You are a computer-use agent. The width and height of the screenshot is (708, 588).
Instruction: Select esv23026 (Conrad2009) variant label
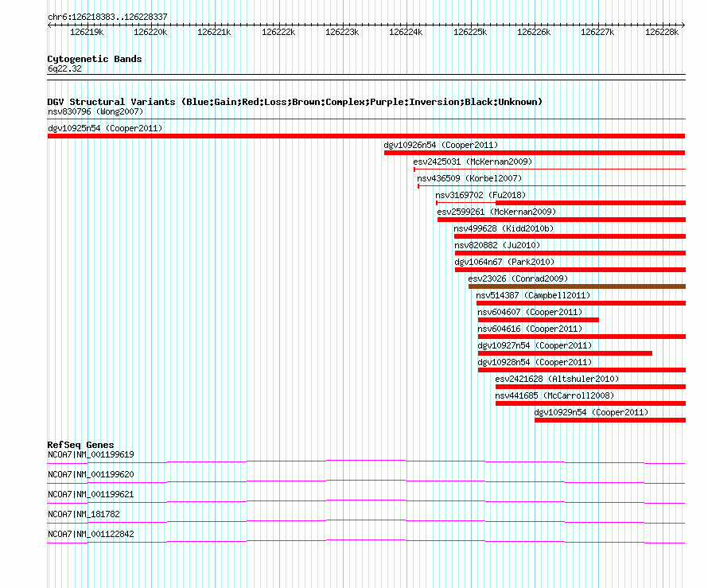pos(518,278)
